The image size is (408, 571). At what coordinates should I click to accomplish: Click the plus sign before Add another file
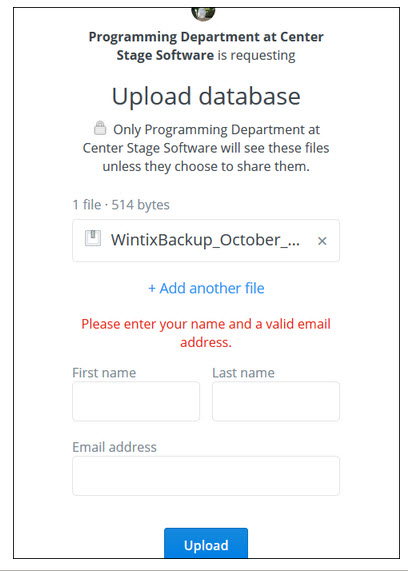[152, 288]
